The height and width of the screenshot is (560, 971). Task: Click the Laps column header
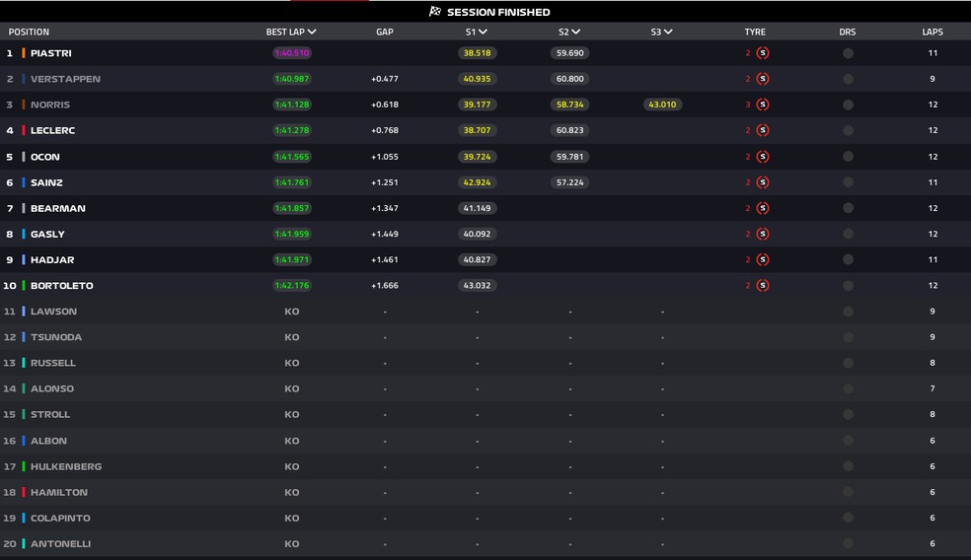point(932,32)
